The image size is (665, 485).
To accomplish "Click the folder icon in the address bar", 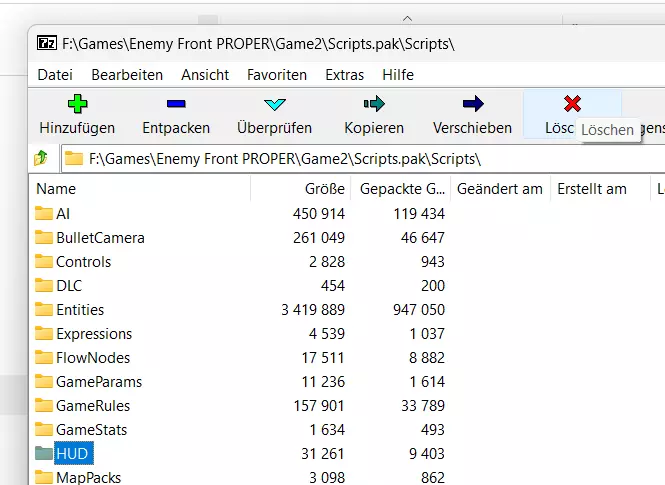I will click(x=74, y=159).
